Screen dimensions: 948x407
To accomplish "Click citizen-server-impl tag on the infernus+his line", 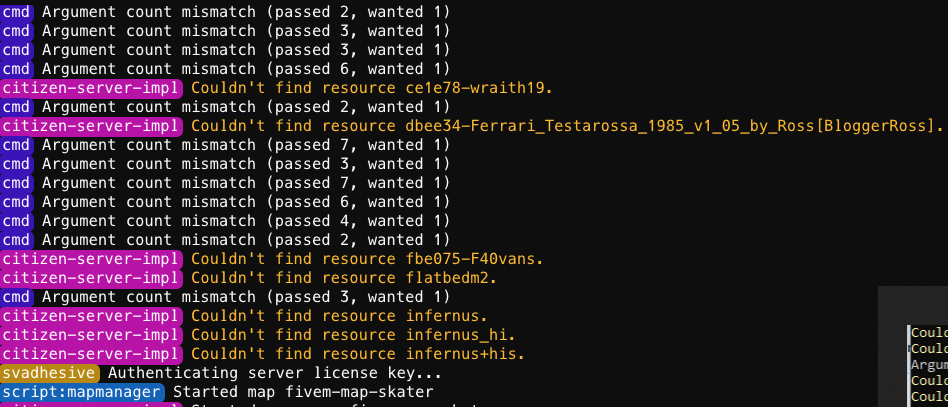I will (92, 354).
